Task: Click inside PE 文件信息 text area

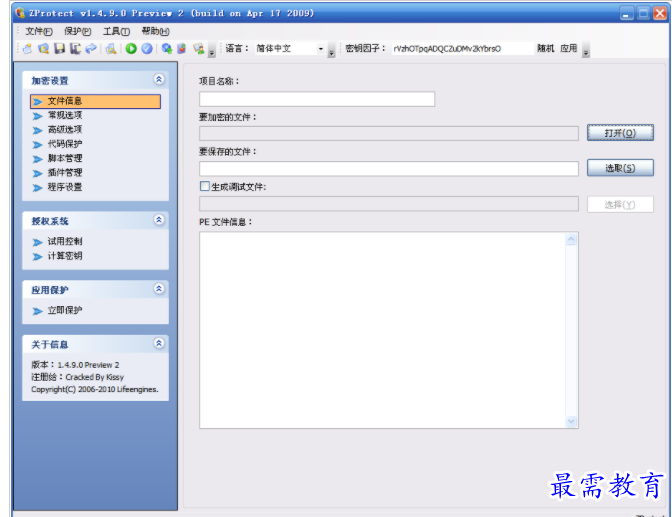Action: coord(382,330)
